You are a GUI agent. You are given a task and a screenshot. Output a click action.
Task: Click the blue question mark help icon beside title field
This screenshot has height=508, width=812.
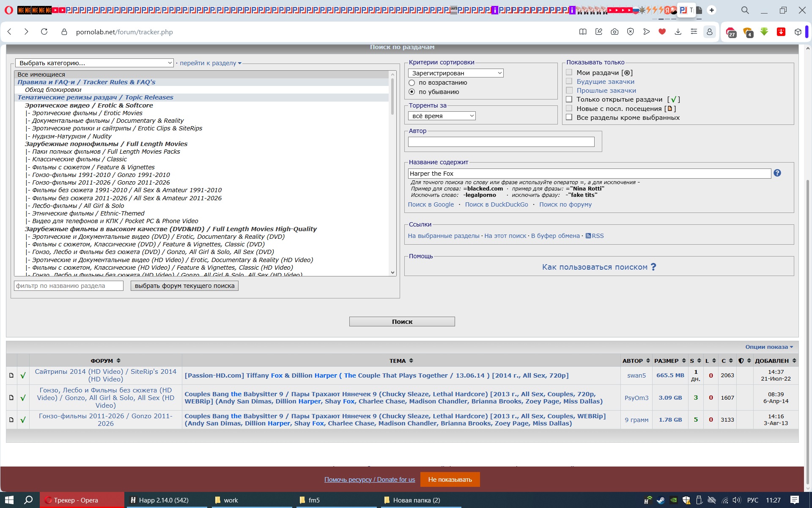tap(777, 173)
